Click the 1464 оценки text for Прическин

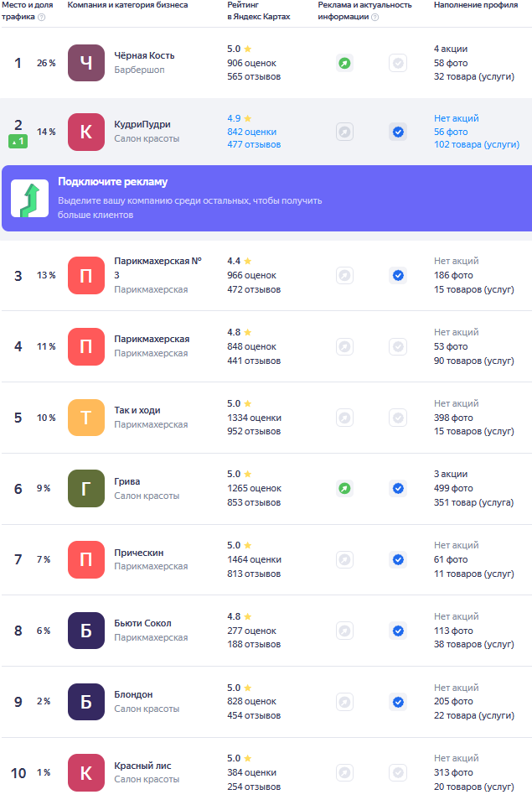(x=254, y=559)
